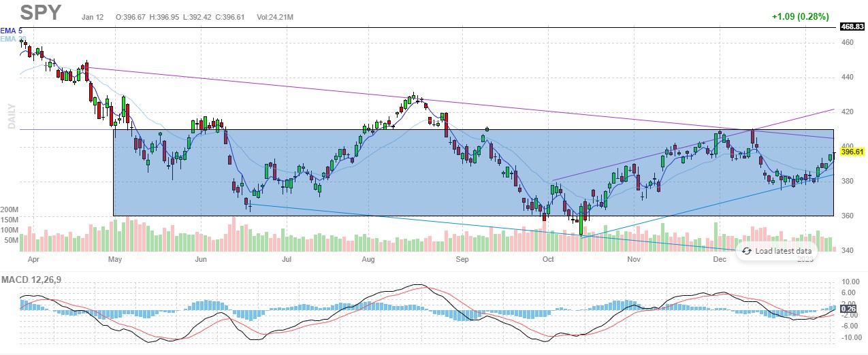This screenshot has width=868, height=355.
Task: Click the Jan 12 date label
Action: 93,15
